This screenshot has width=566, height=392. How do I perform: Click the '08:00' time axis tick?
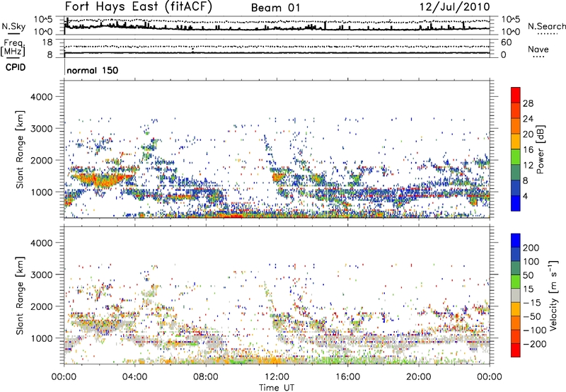205,377
